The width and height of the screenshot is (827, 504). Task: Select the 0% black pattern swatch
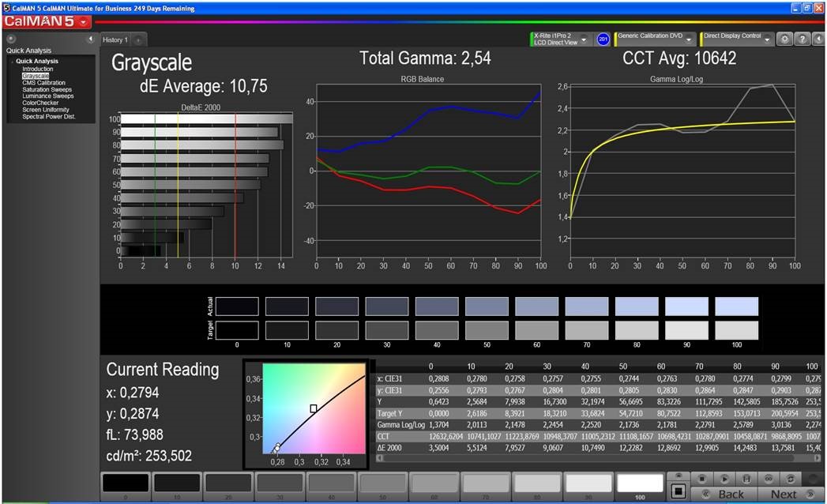tap(126, 486)
